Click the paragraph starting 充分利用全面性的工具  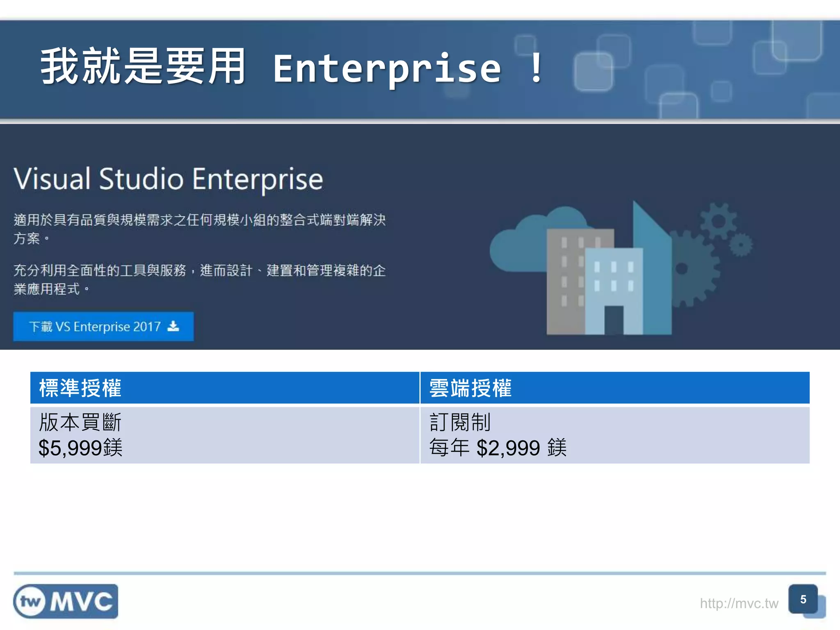pyautogui.click(x=200, y=279)
